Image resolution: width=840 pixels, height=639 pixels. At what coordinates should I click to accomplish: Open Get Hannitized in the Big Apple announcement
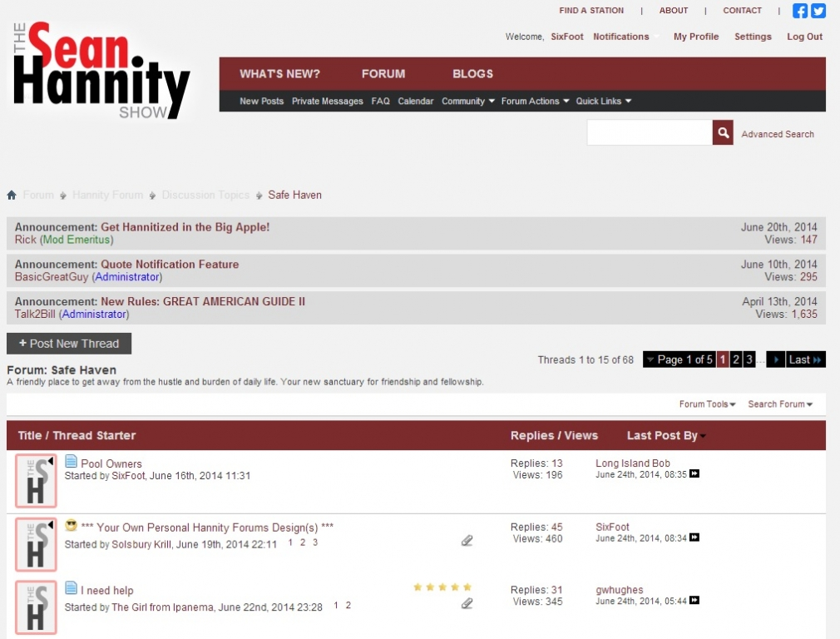(x=185, y=227)
